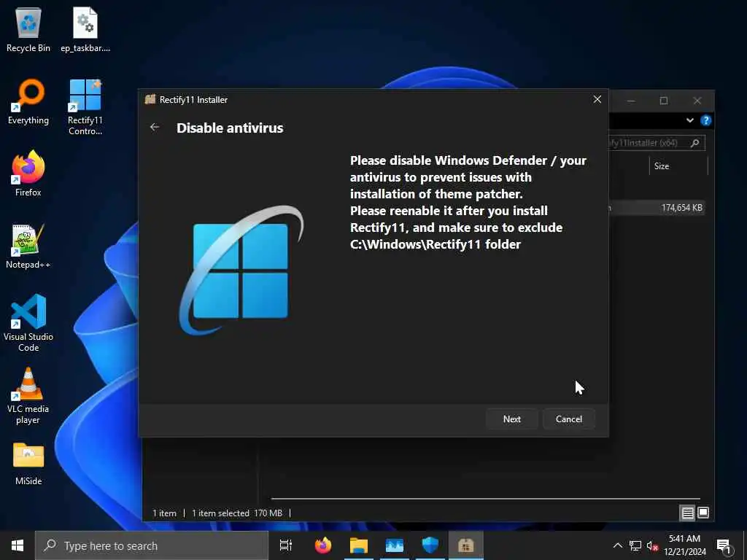Viewport: 747px width, 560px height.
Task: Open Explorer help question mark icon
Action: [705, 120]
